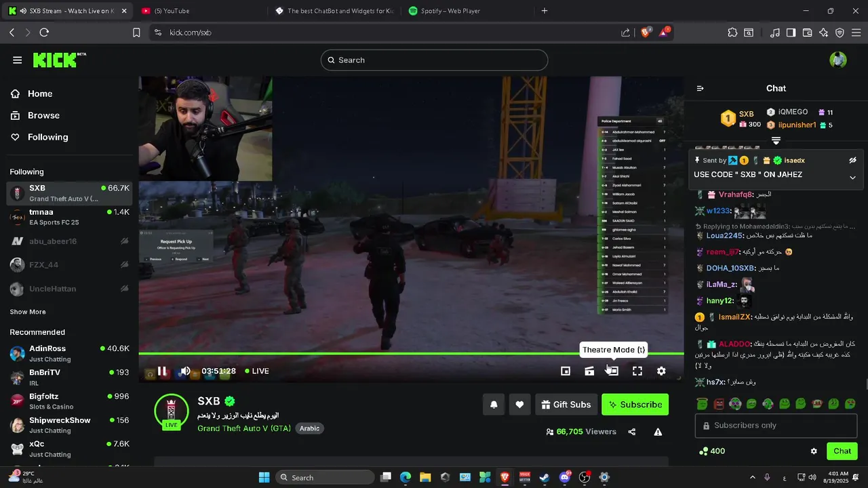The image size is (868, 488).
Task: Share the stream icon
Action: [x=632, y=432]
